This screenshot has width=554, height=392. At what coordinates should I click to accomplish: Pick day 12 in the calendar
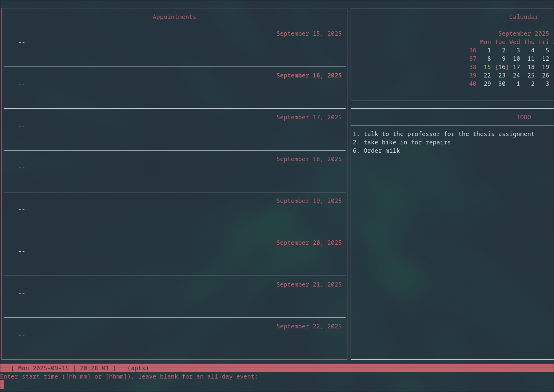click(545, 59)
